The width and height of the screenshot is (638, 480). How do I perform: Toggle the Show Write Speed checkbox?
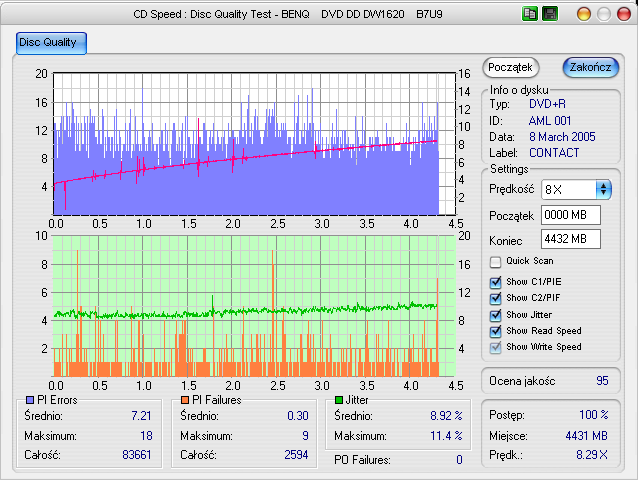(495, 347)
